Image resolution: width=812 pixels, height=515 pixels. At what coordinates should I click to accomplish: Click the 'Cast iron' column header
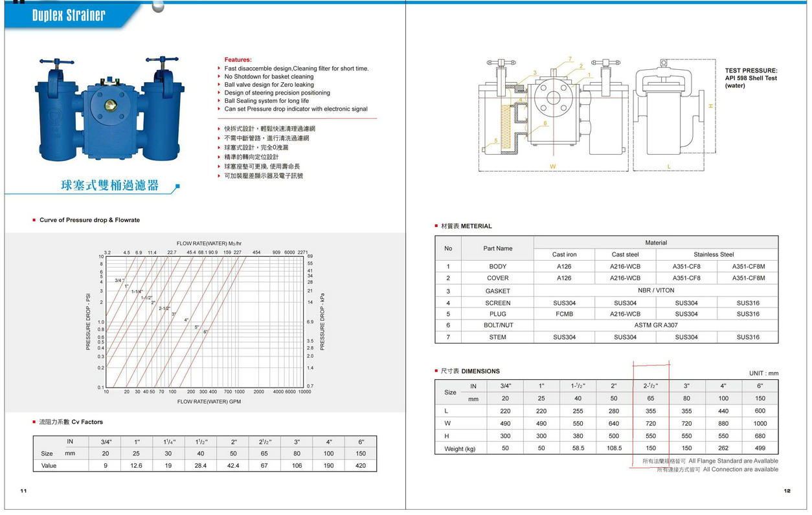coord(564,255)
